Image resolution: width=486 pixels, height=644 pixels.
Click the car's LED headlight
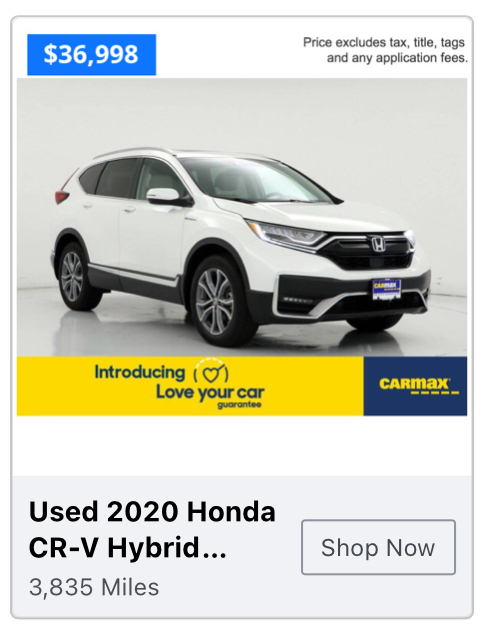click(287, 234)
